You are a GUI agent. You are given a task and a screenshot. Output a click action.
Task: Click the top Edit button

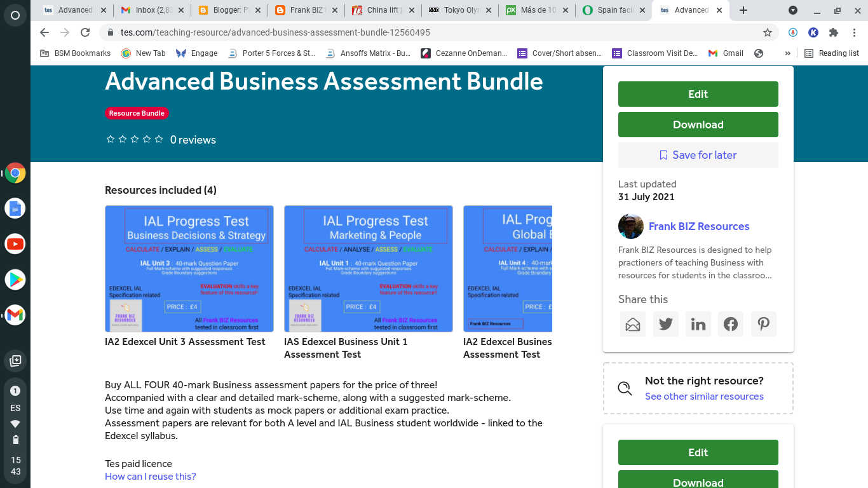698,94
